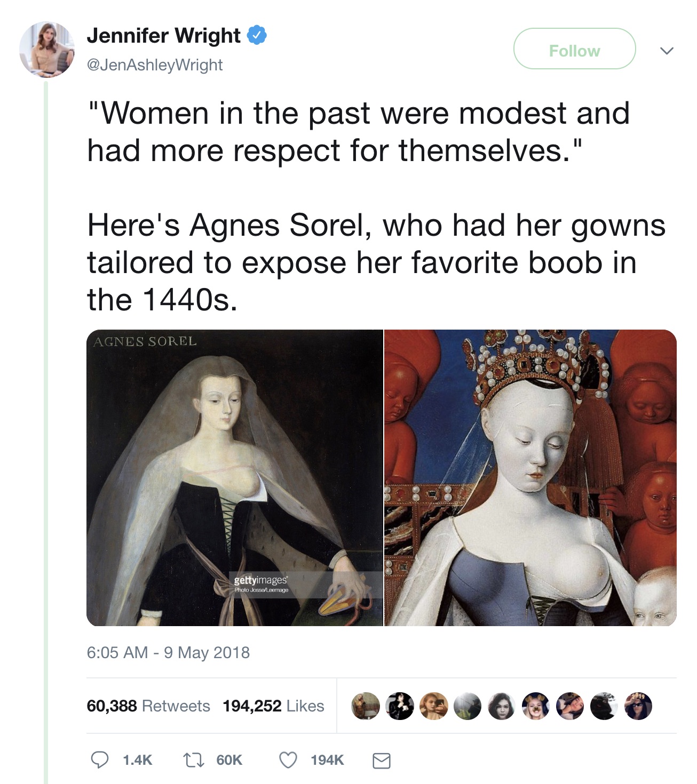Click the 1.4K reply count
The width and height of the screenshot is (697, 784).
click(x=137, y=760)
